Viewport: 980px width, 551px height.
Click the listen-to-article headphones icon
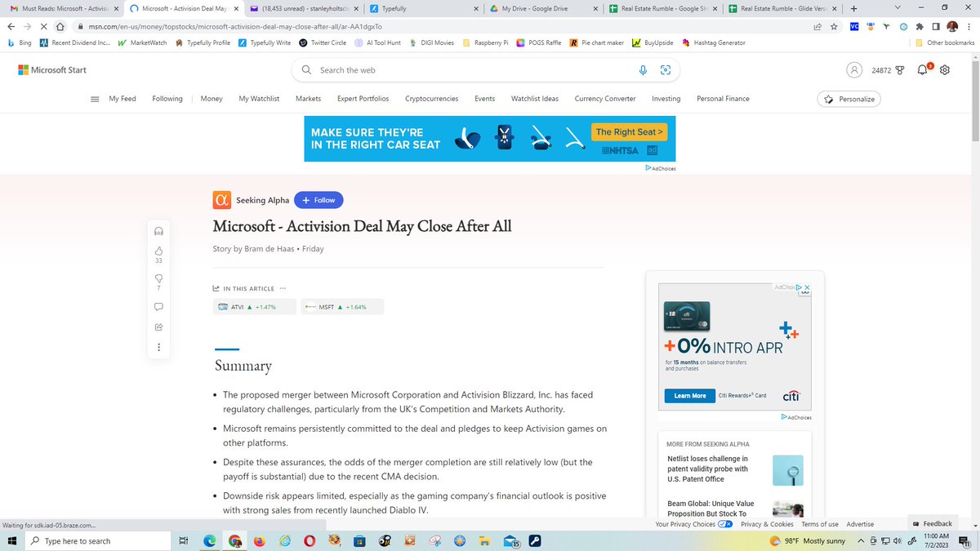tap(158, 231)
